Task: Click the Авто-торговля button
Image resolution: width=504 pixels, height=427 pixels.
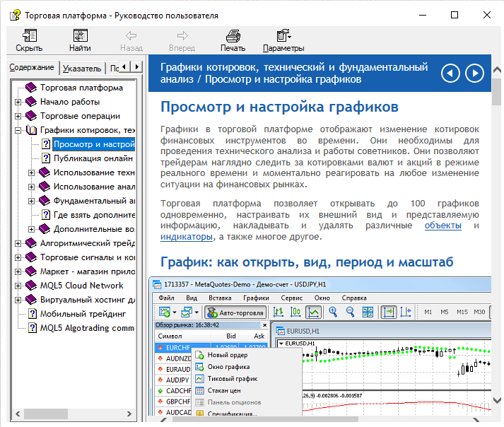Action: coord(235,312)
